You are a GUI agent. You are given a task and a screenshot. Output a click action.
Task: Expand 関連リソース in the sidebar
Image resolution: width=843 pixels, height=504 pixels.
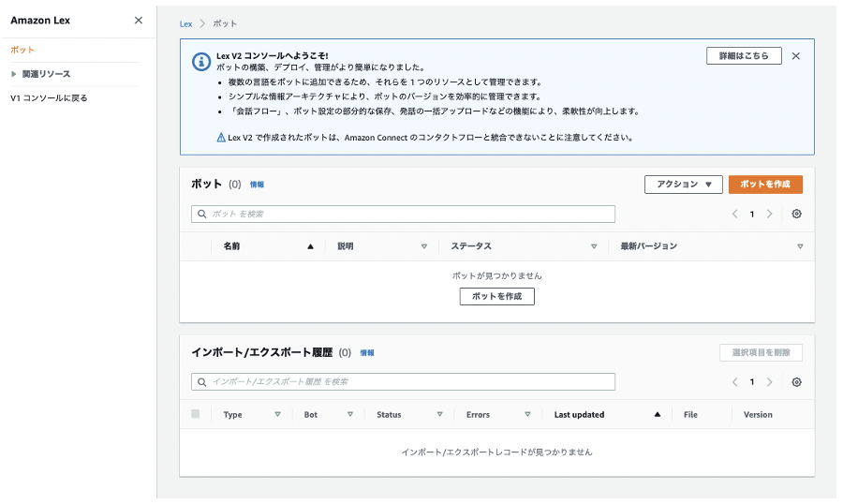13,74
